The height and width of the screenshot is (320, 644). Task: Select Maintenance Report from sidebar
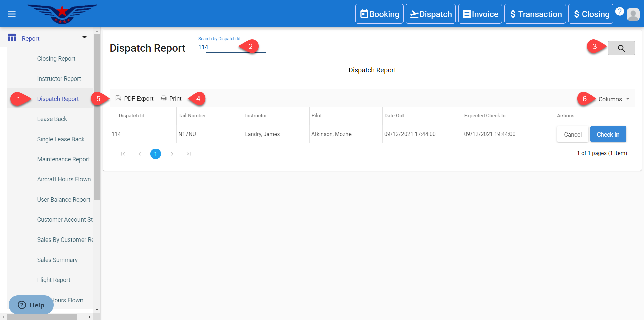point(63,159)
